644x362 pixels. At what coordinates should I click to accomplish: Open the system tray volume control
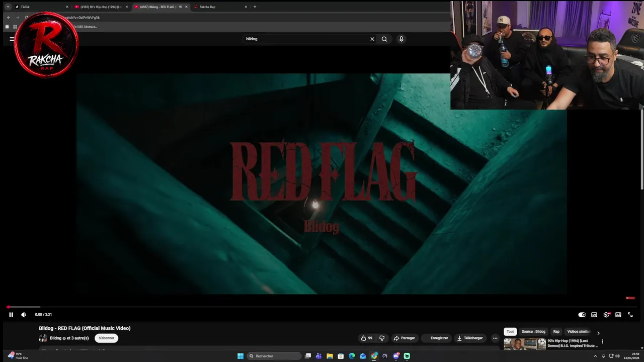pos(617,356)
